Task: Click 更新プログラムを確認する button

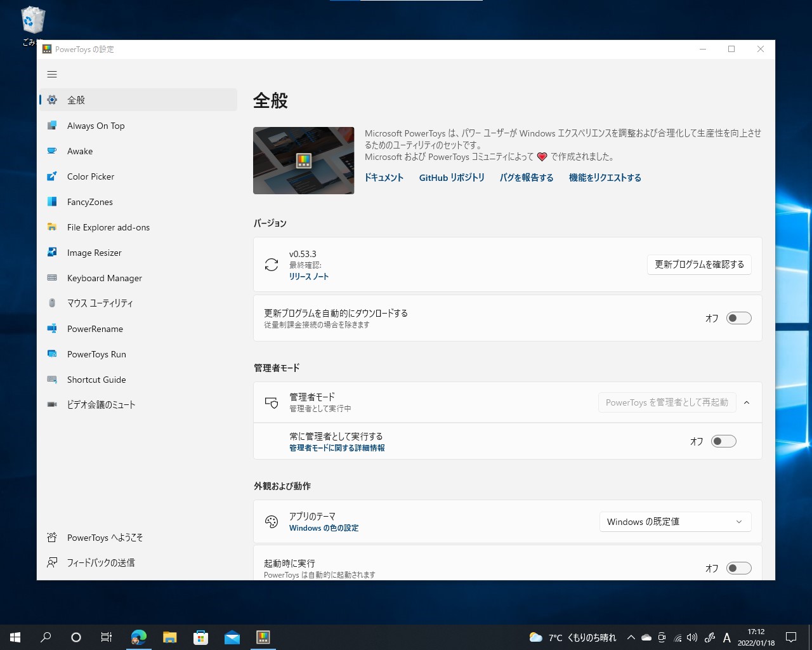Action: [699, 265]
